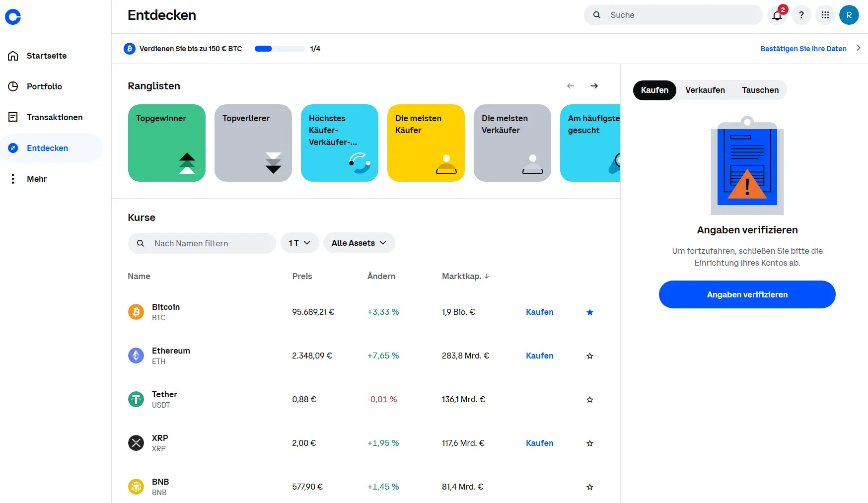Open the Topgewinner ranking card
This screenshot has height=503, width=868.
click(167, 143)
